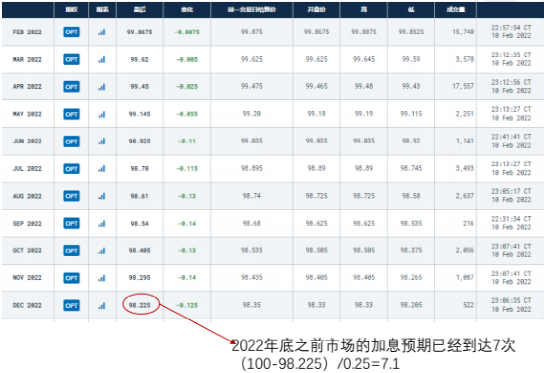Click prior settle value 98.895
Screen dimensions: 544x373
(252, 168)
